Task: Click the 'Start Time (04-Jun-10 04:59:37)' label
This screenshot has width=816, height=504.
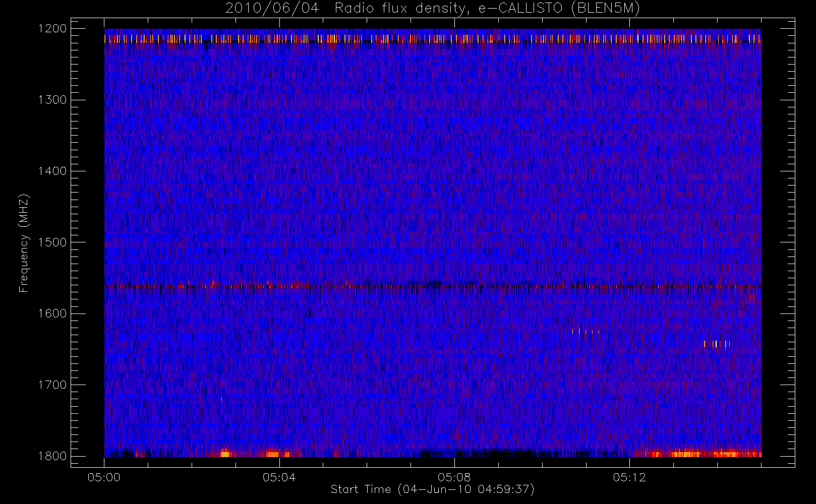Action: click(x=432, y=489)
